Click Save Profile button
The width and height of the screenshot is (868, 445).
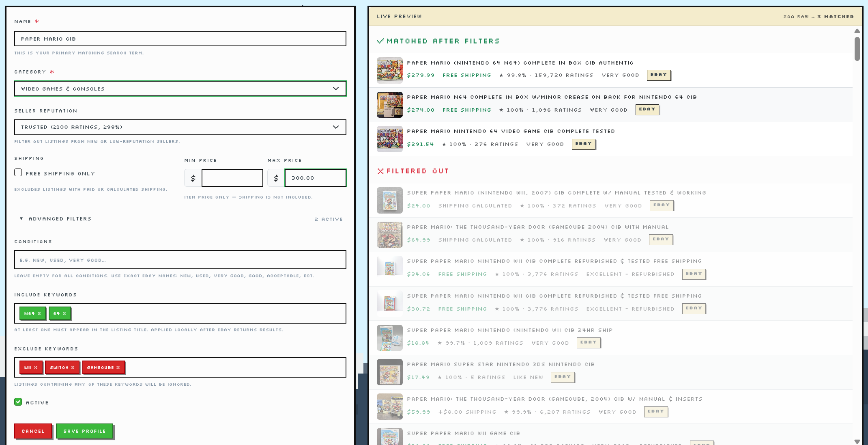[x=84, y=431]
